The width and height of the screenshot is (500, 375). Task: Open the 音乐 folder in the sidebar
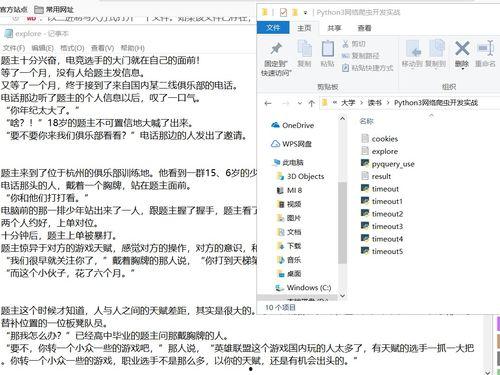point(289,260)
